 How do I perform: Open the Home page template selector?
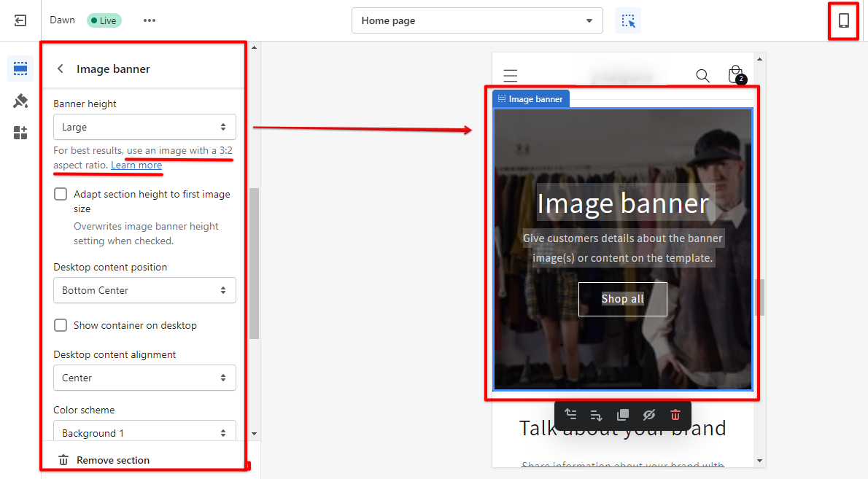[x=477, y=20]
